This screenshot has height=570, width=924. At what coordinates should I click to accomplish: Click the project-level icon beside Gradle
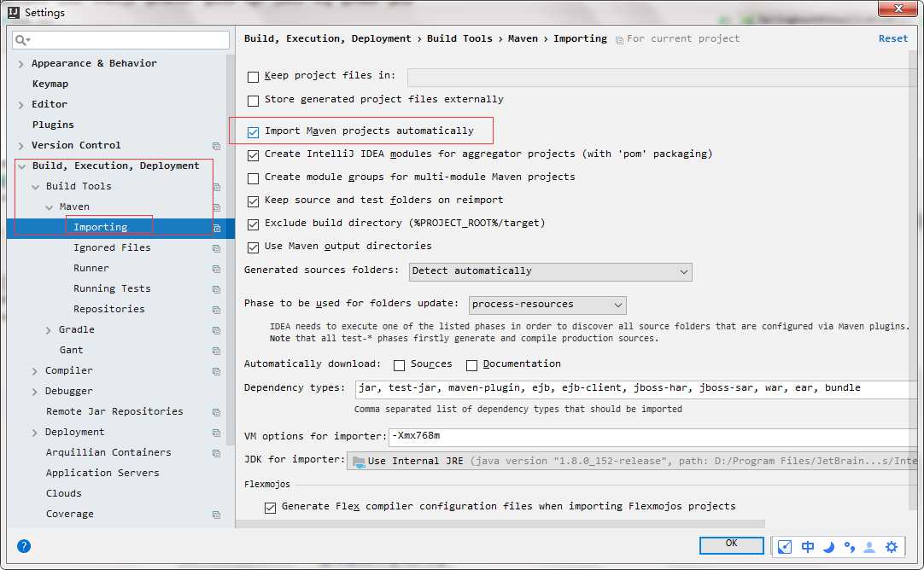pos(216,330)
